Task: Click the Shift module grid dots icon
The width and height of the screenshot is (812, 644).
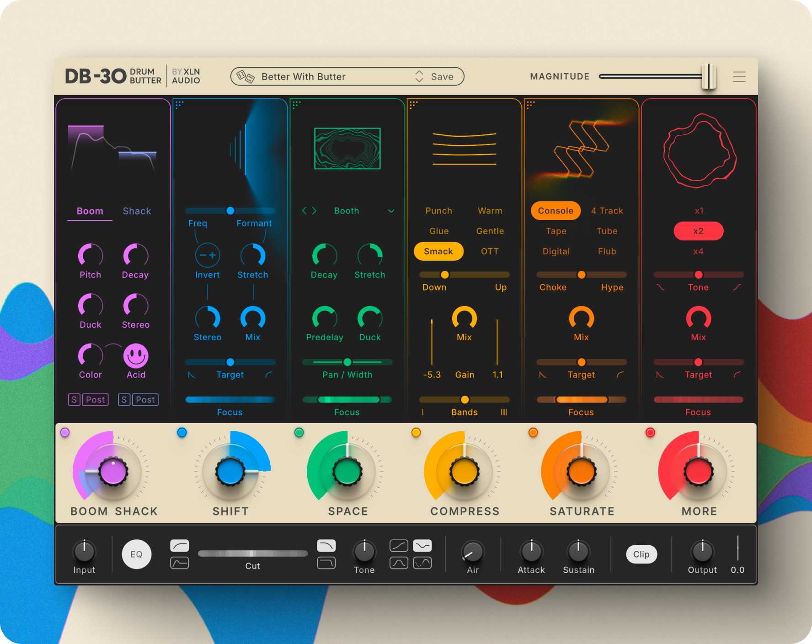Action: [x=179, y=104]
